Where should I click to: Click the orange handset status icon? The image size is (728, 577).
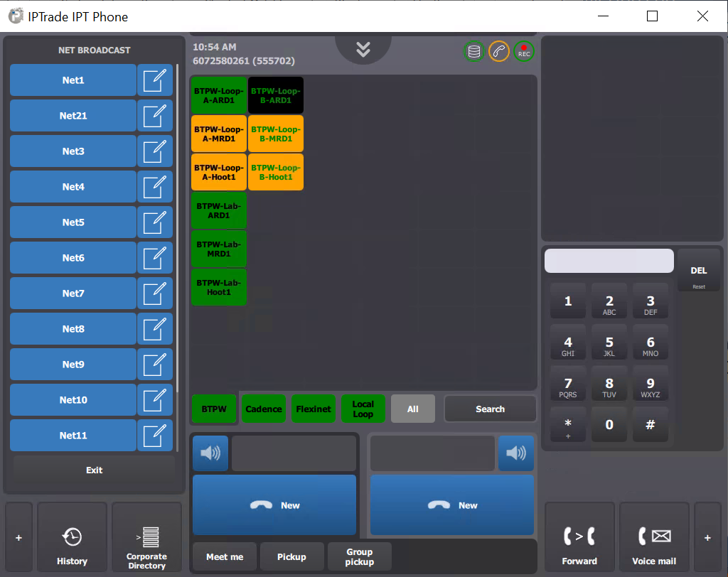click(x=499, y=51)
